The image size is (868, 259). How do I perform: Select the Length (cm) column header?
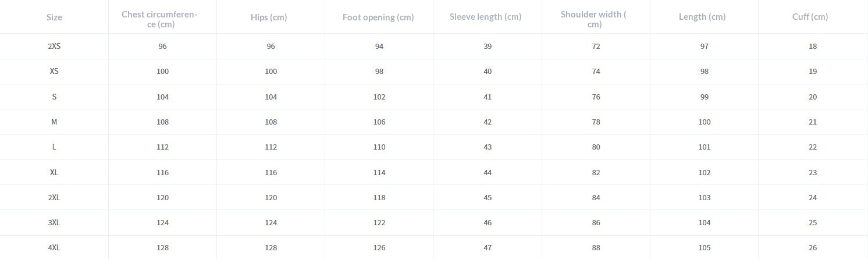click(702, 17)
